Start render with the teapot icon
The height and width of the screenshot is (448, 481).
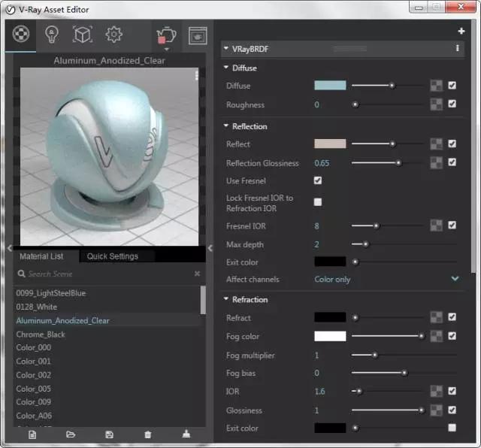point(166,35)
